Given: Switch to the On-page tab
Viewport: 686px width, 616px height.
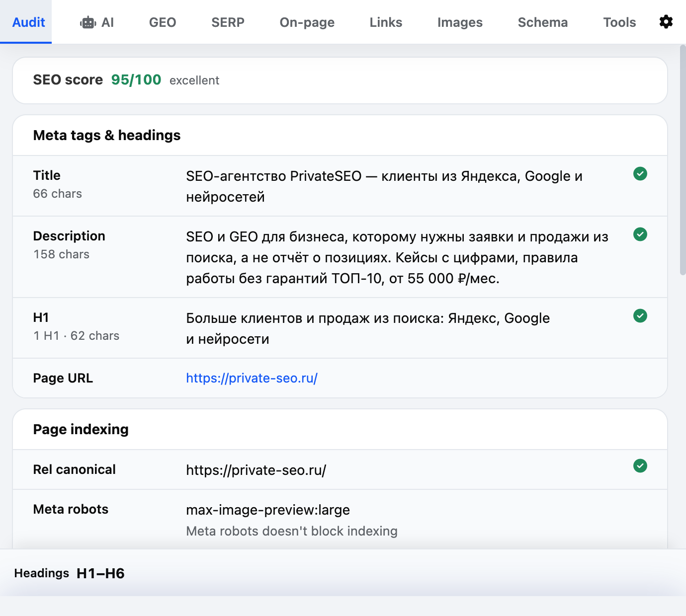Looking at the screenshot, I should (x=307, y=22).
